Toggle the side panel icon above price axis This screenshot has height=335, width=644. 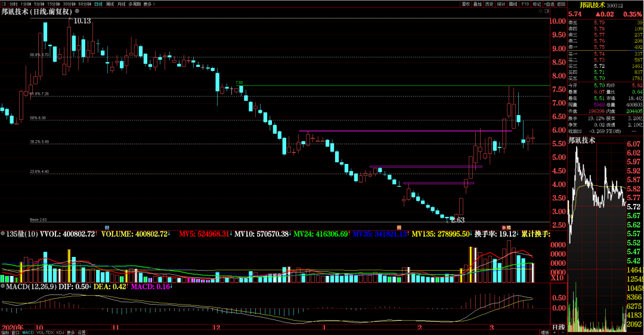tap(547, 11)
